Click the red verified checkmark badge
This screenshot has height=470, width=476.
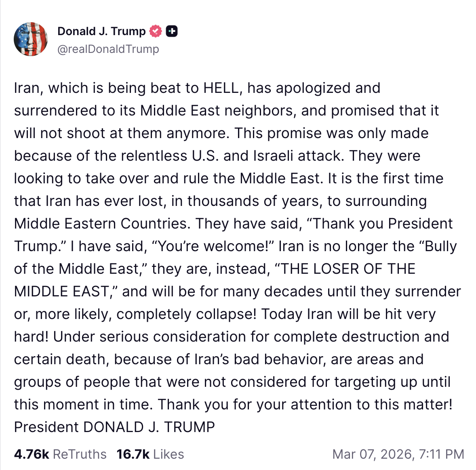tap(156, 31)
